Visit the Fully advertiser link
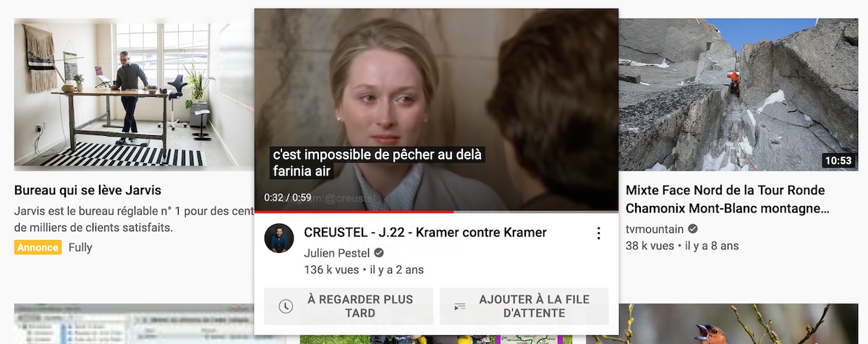 click(80, 247)
